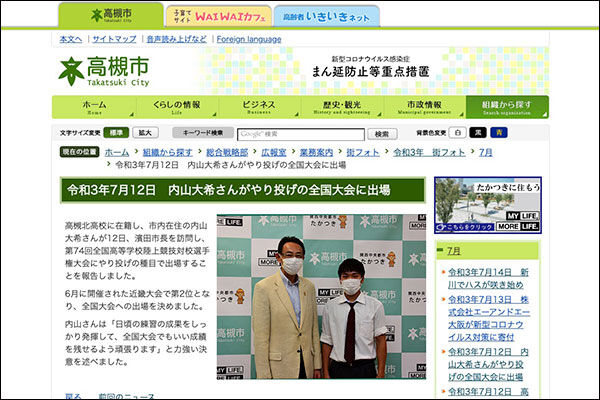Set text size to 標準
The height and width of the screenshot is (400, 600).
pos(116,133)
